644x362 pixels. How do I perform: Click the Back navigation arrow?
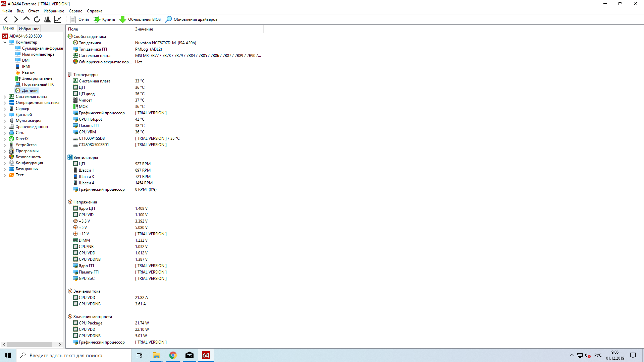(x=6, y=19)
